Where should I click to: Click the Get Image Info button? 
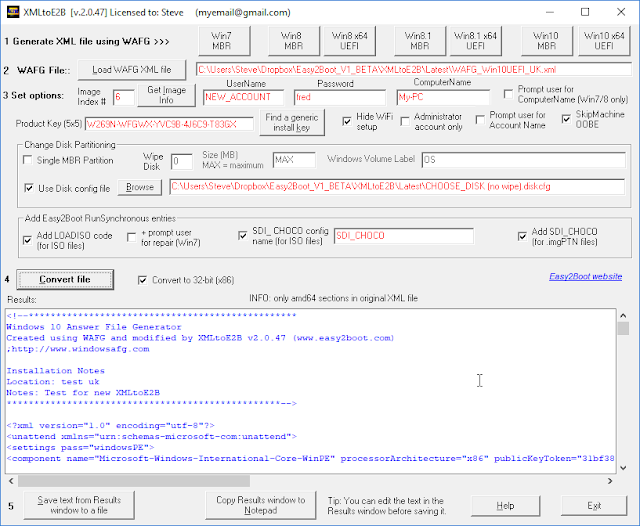coord(166,95)
